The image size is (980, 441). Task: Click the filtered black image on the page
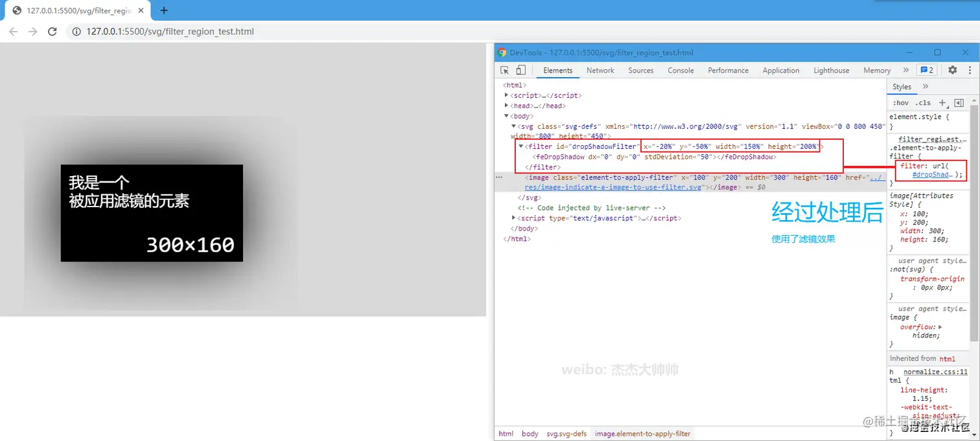click(x=152, y=213)
